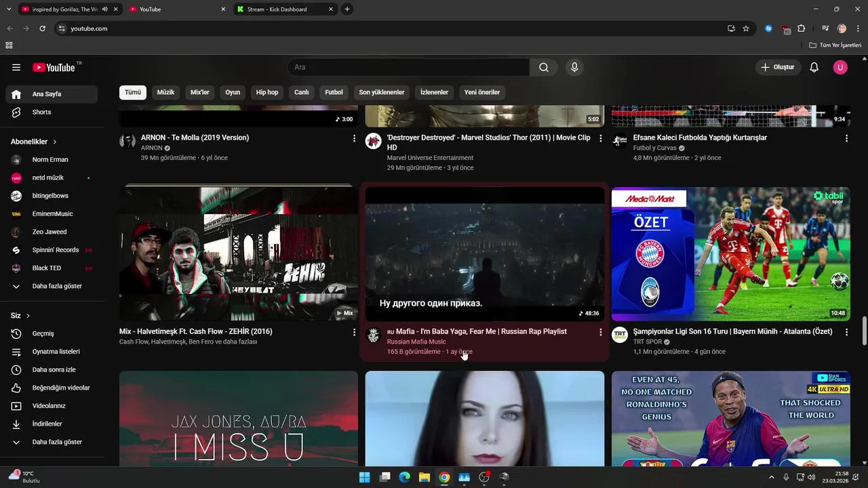Select the Son yüklenenler filter chip
The image size is (868, 488).
[x=382, y=92]
